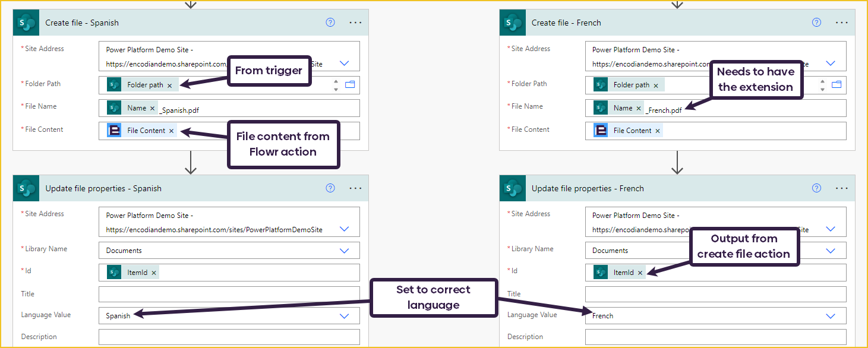
Task: Click header title Update file properties - French
Action: (588, 188)
